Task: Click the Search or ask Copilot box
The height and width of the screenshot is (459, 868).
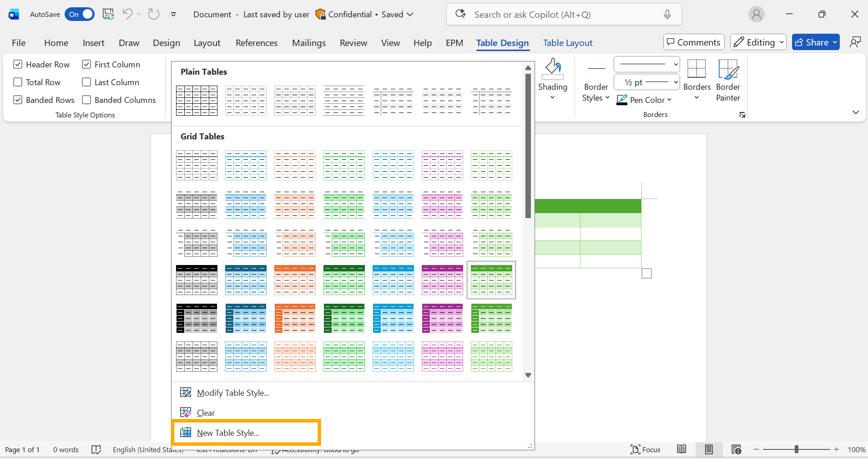Action: pos(564,15)
